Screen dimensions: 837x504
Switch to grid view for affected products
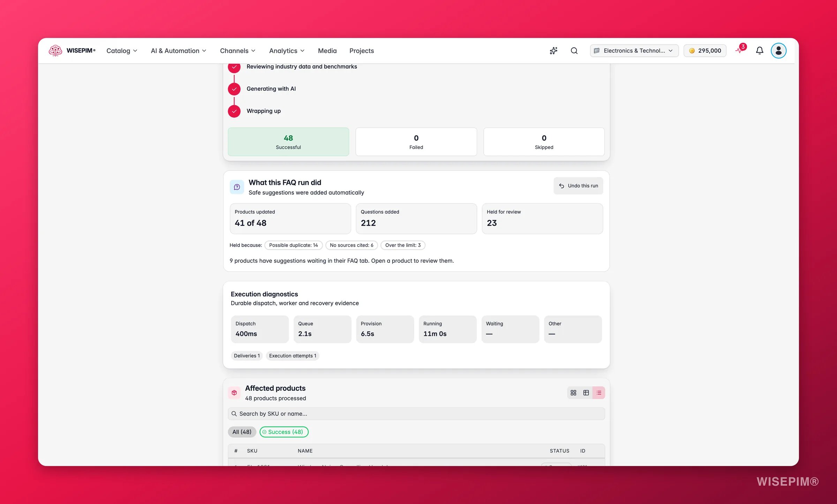pos(573,393)
